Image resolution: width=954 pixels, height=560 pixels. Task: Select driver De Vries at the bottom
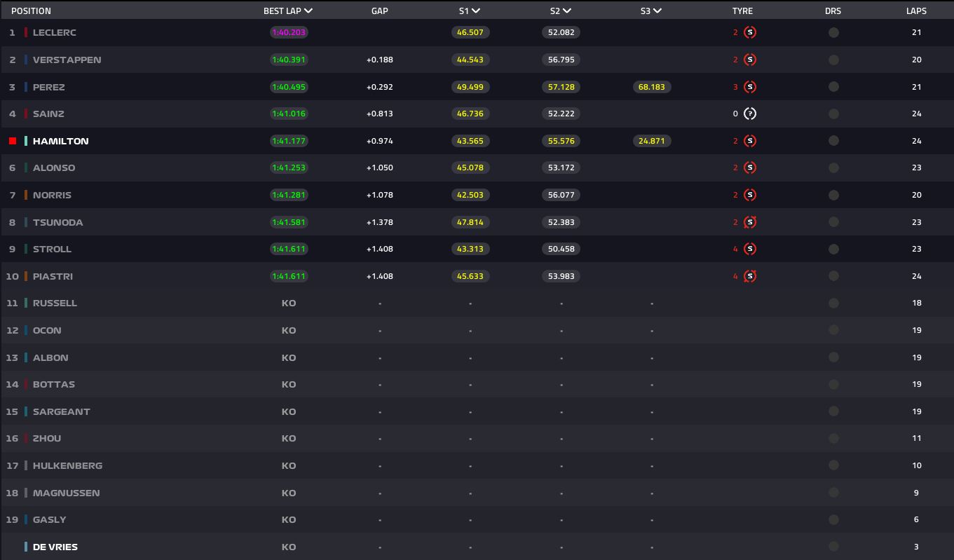(55, 547)
